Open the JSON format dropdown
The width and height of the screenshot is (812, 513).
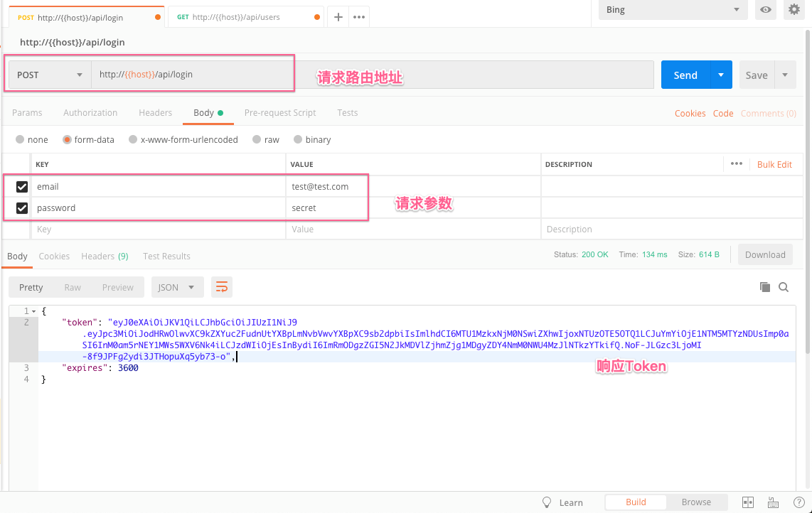click(177, 287)
